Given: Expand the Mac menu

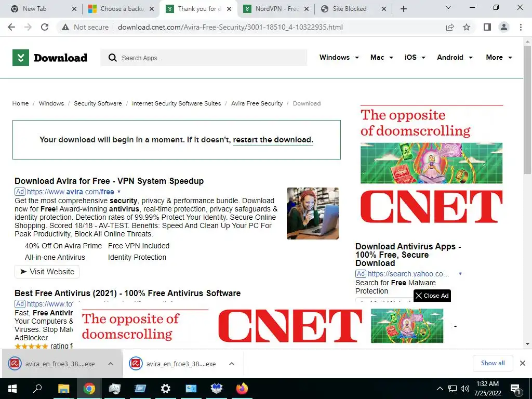Looking at the screenshot, I should click(x=382, y=57).
